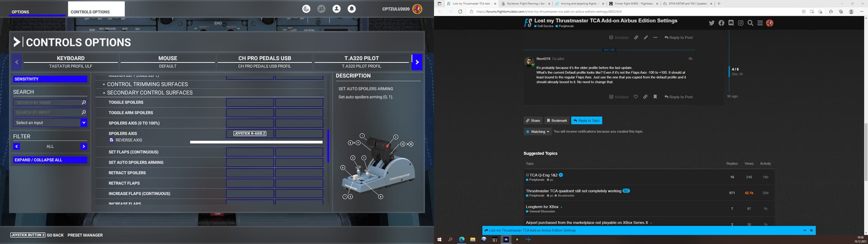Open the Watching notification dropdown
This screenshot has width=868, height=244.
pos(538,131)
